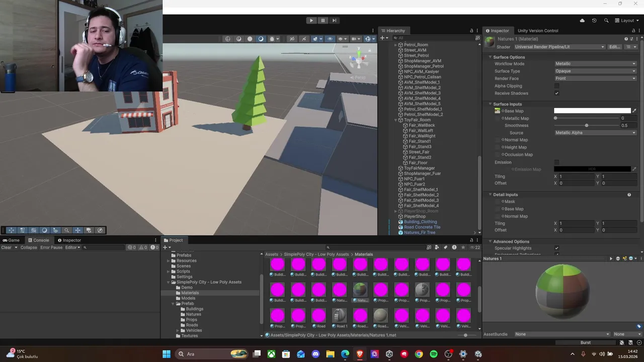Open the smoothness Source dropdown
This screenshot has width=644, height=362.
click(595, 133)
